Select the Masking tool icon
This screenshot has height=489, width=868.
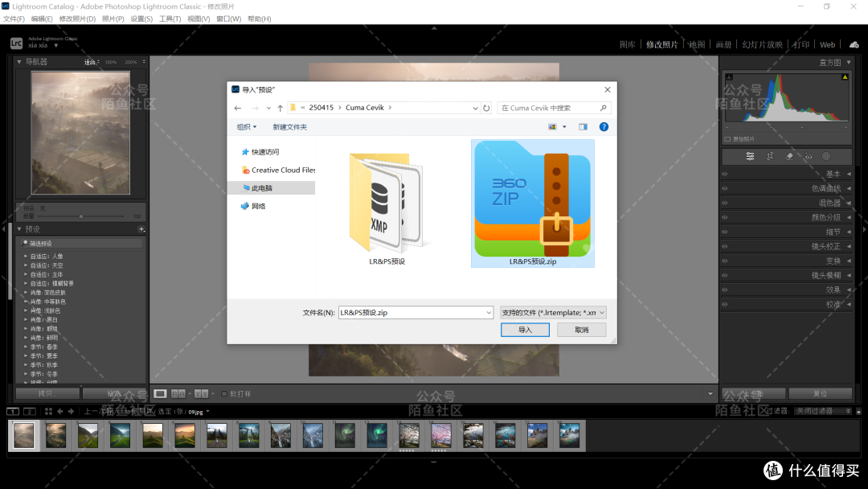coord(826,156)
